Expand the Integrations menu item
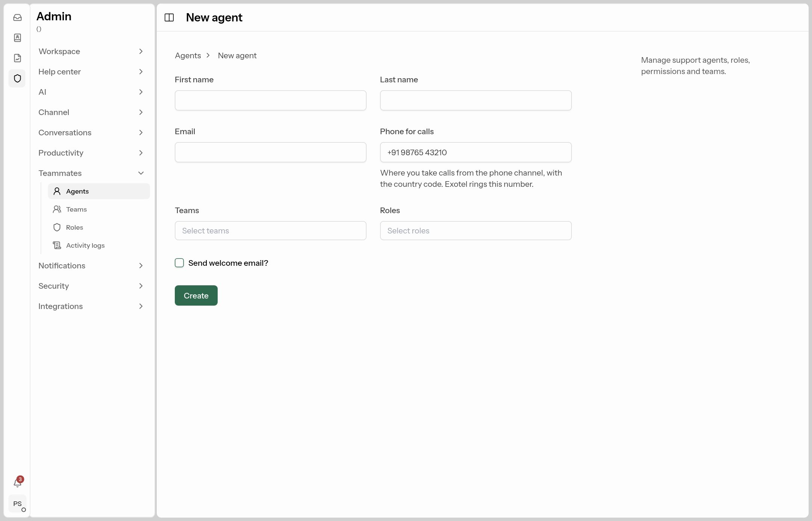Screen dimensions: 812x521 (91, 306)
